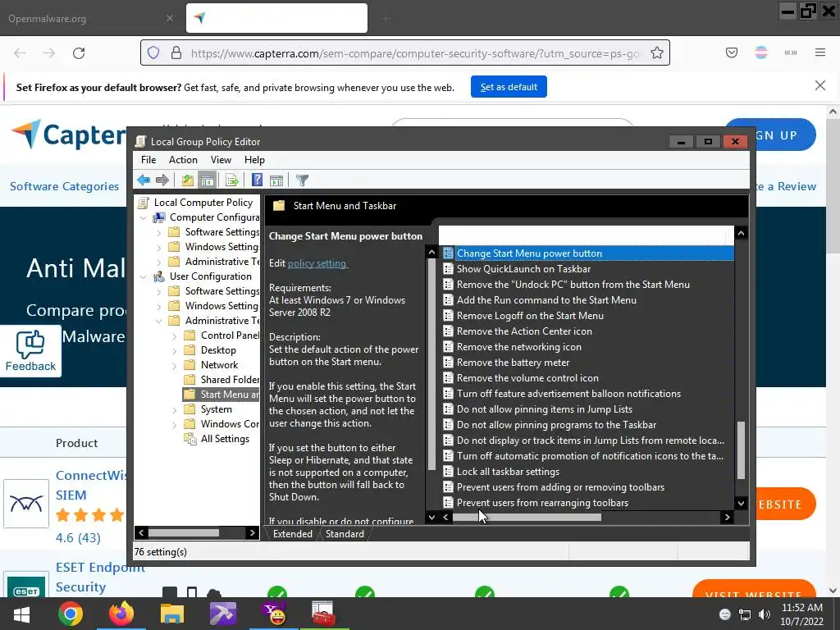The width and height of the screenshot is (840, 630).
Task: Expand Windows Settings under User Configuration
Action: pyautogui.click(x=158, y=307)
